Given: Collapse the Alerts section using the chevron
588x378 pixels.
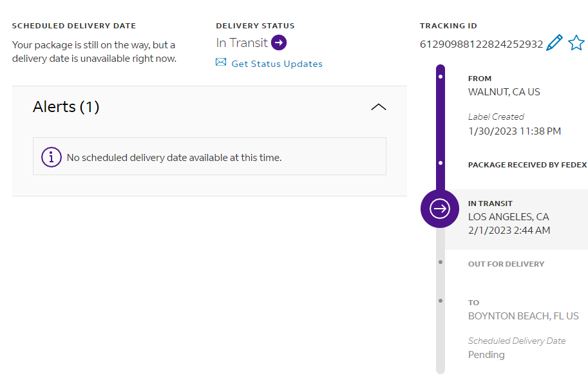Looking at the screenshot, I should coord(379,107).
